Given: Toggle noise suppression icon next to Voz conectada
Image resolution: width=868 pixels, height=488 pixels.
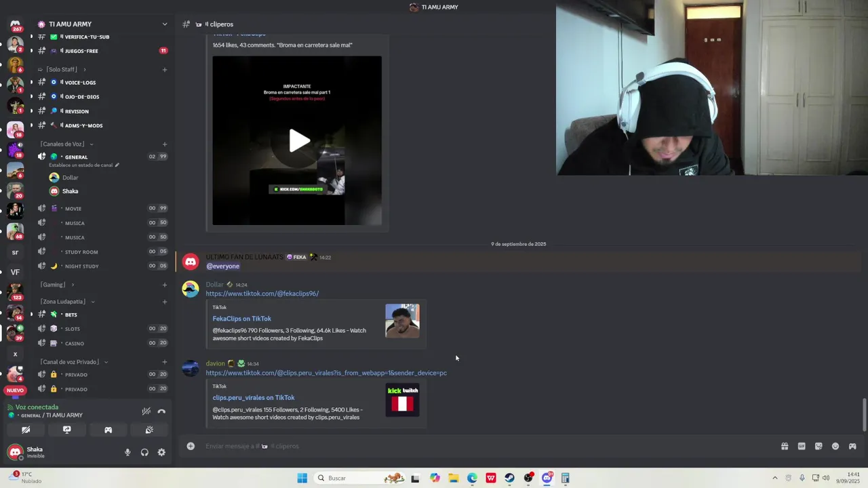Looking at the screenshot, I should [146, 411].
